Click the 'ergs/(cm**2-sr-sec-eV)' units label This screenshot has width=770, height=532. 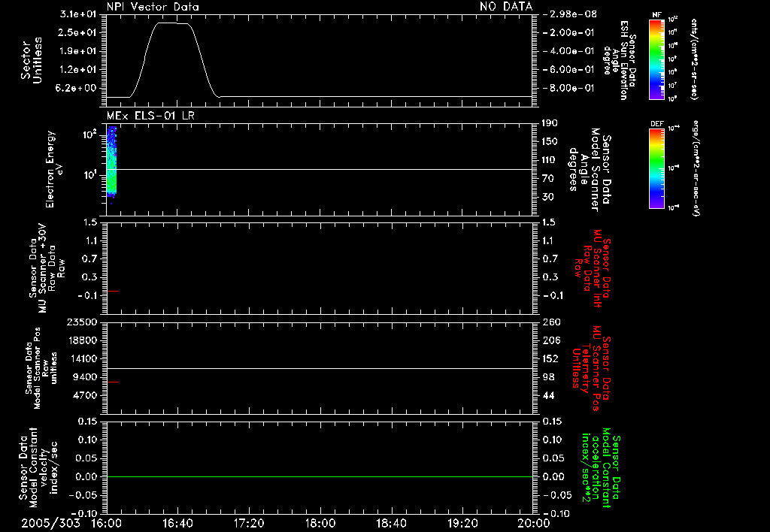[695, 168]
